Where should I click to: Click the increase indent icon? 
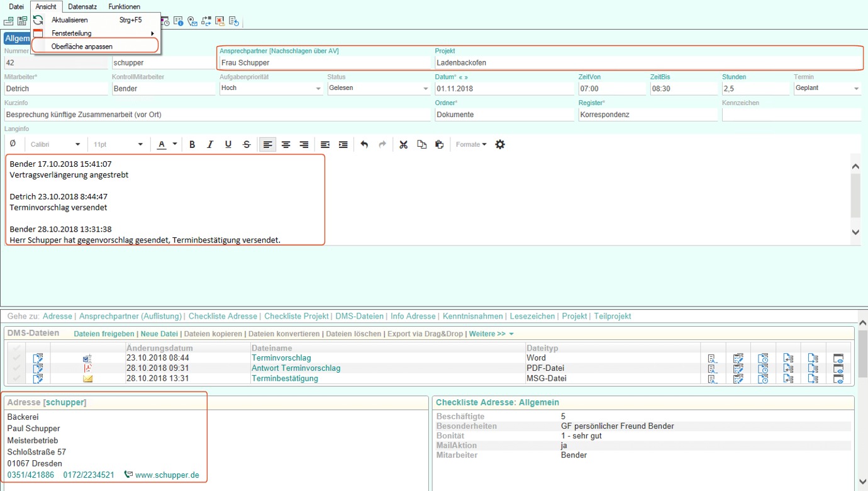point(343,145)
